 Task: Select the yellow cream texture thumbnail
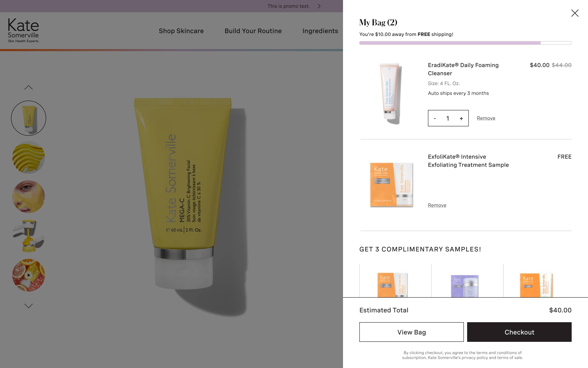click(x=29, y=157)
